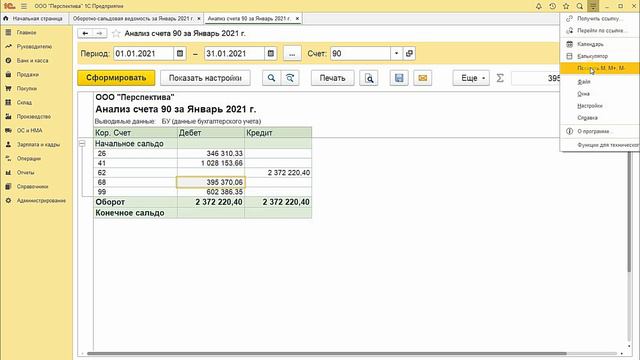
Task: Go forward with the forward arrow
Action: (x=99, y=33)
